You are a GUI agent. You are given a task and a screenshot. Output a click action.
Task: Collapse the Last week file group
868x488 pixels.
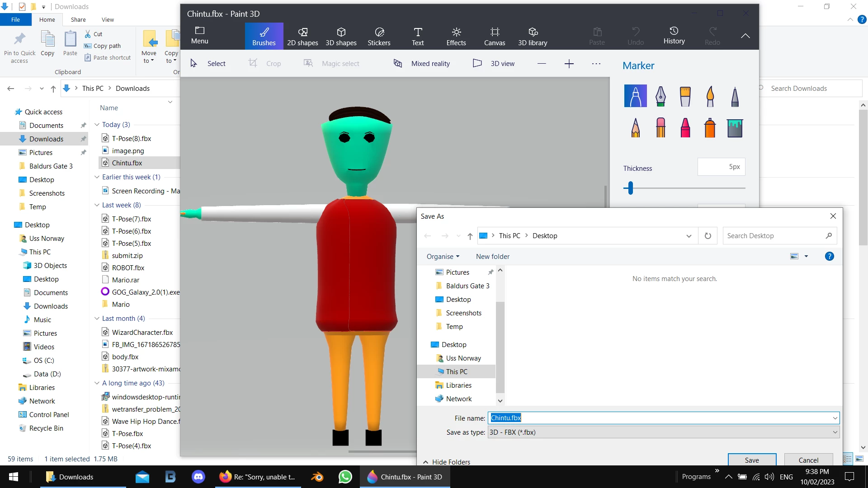[x=97, y=205]
